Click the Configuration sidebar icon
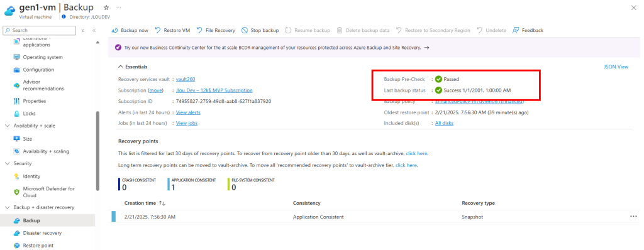This screenshot has width=644, height=250. (17, 70)
